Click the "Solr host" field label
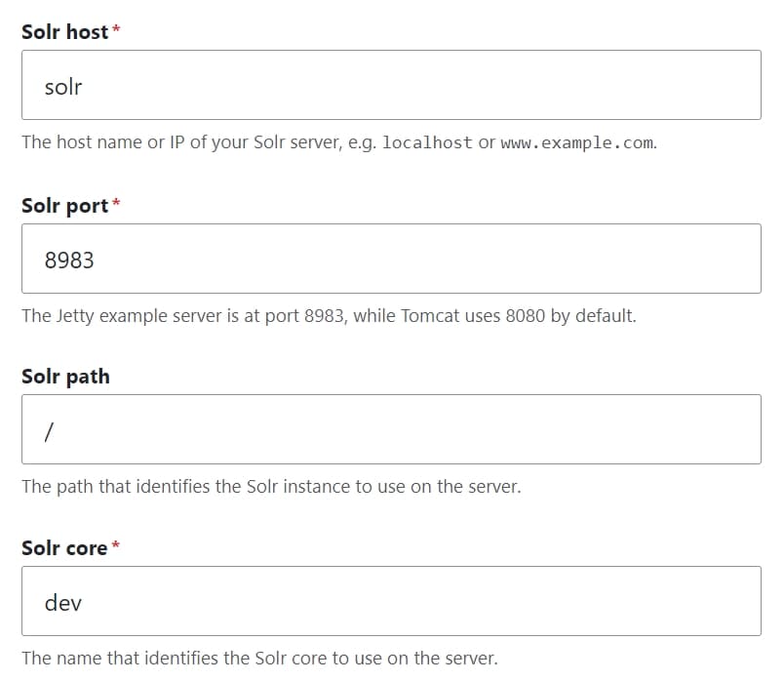 (x=64, y=32)
